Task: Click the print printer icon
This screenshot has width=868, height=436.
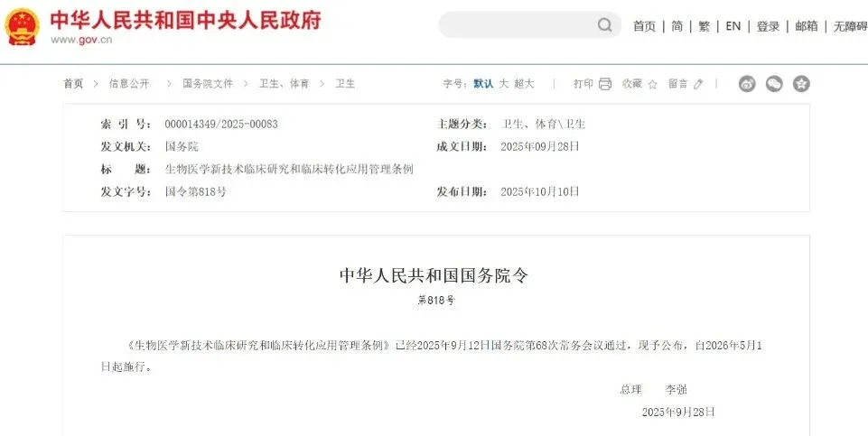Action: [605, 84]
